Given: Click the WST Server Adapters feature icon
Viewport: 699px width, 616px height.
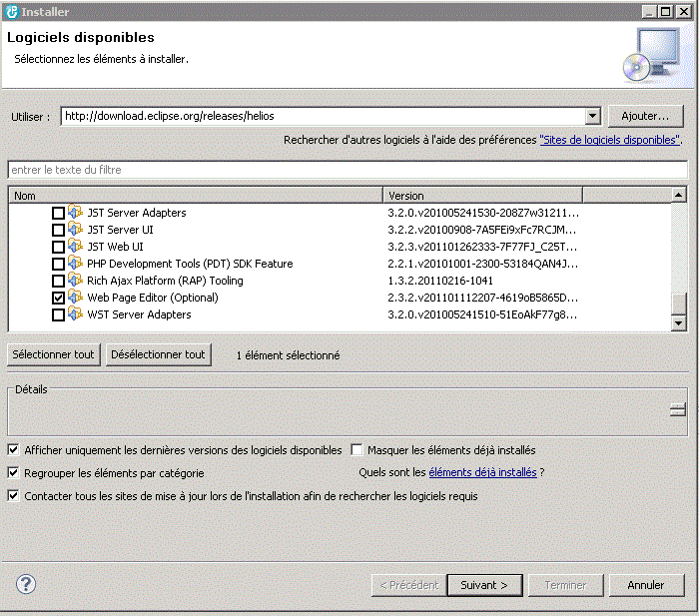Looking at the screenshot, I should 75,313.
